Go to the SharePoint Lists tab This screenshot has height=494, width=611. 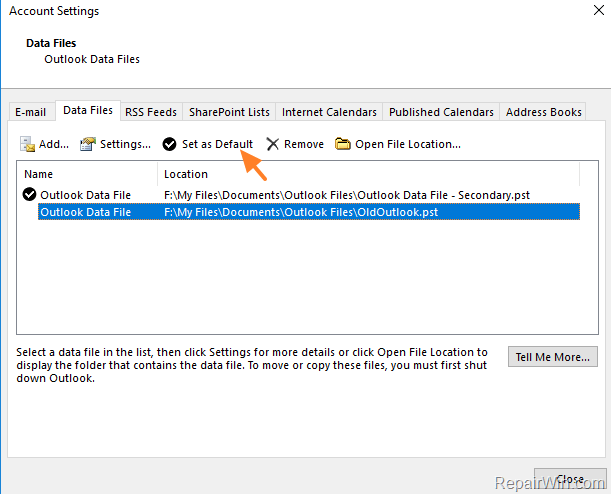[x=230, y=112]
